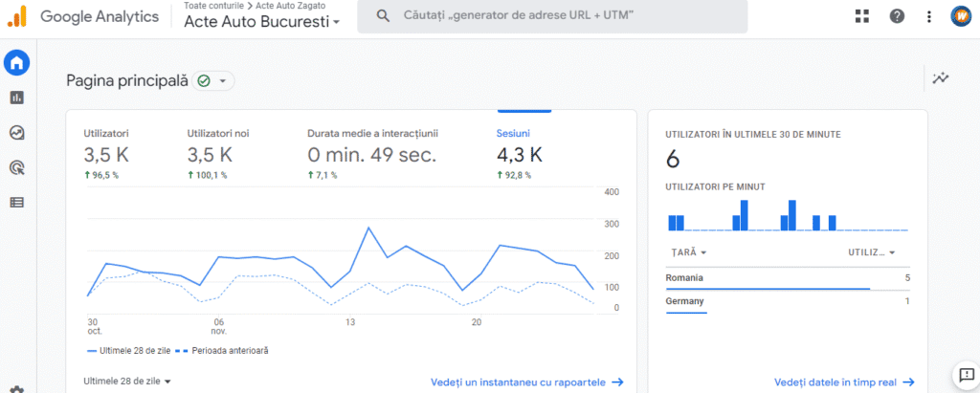Click the 96,5 % users change indicator

click(101, 176)
